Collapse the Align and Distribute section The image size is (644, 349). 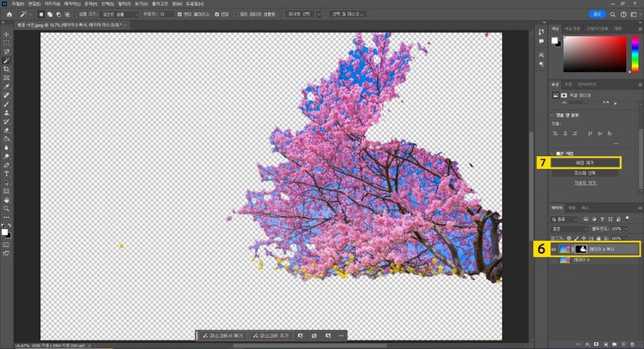[x=552, y=115]
